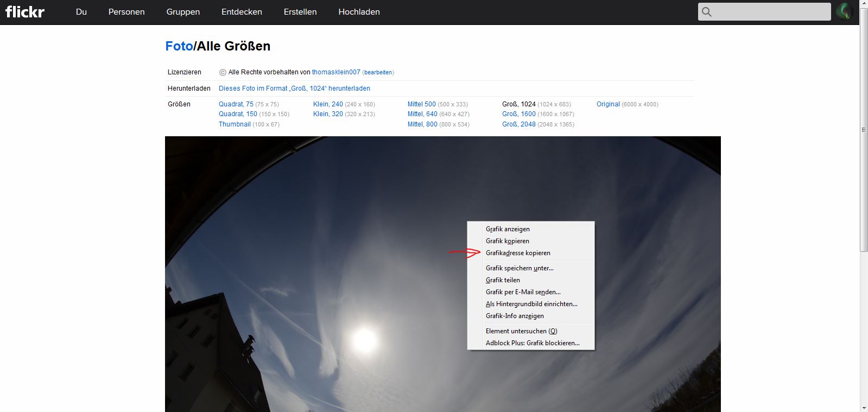Click the Groß, 2048 size link
The image size is (868, 412).
[x=519, y=124]
